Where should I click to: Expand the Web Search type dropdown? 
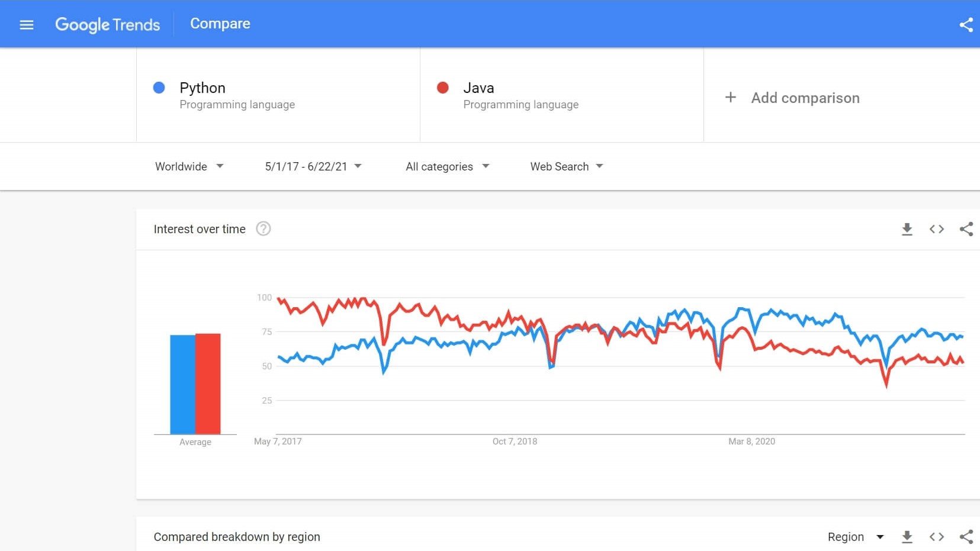click(x=566, y=166)
